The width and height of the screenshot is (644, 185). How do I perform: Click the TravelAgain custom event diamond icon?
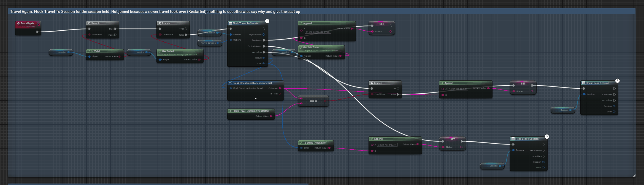click(x=18, y=23)
